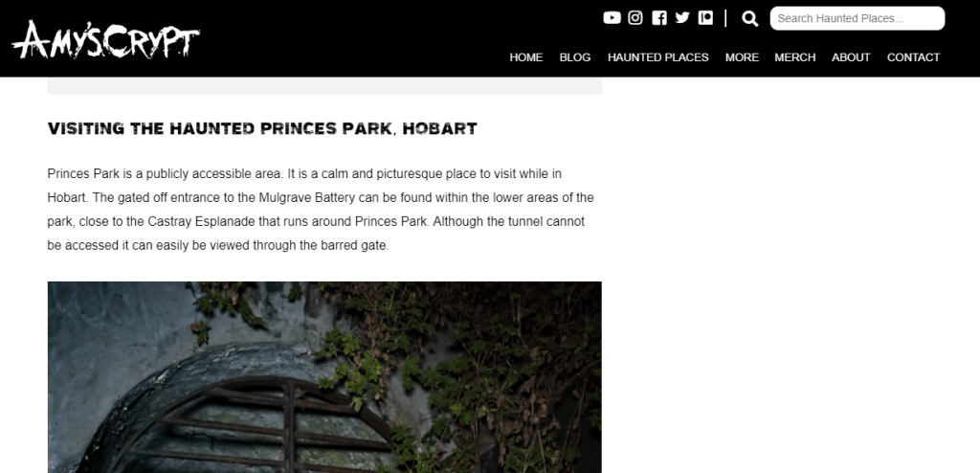The image size is (980, 473).
Task: Click the magnifying glass search icon
Action: 750,18
